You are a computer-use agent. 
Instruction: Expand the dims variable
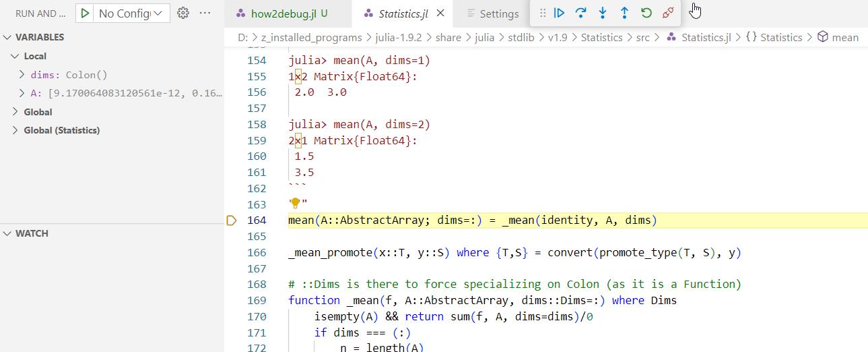point(22,75)
